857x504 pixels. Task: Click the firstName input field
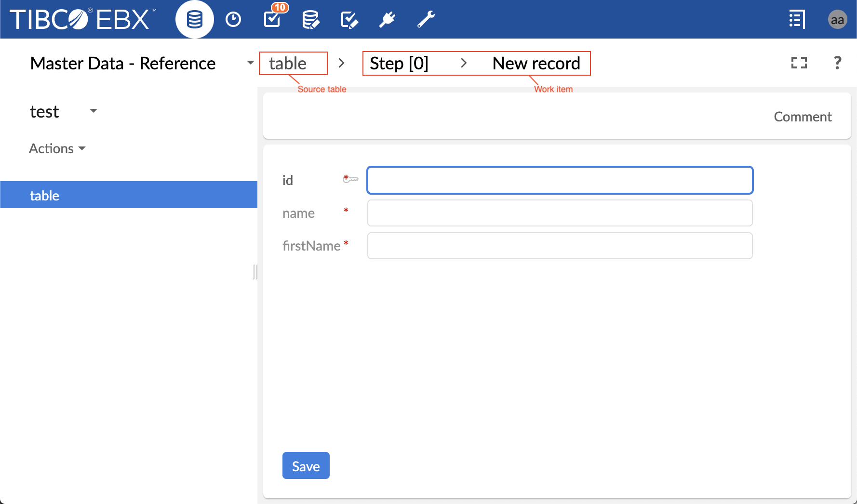pyautogui.click(x=560, y=246)
